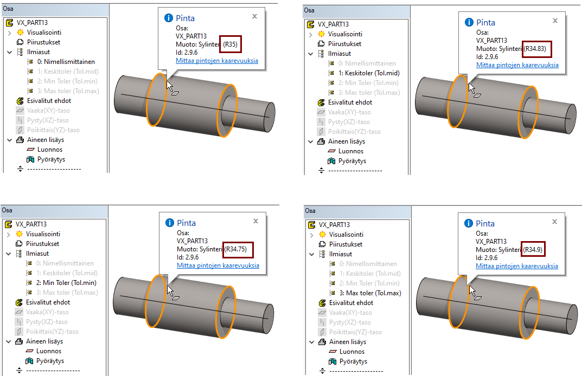Select Poikittais(YZ)-taso plane in the R34.75 panel

tap(52, 332)
